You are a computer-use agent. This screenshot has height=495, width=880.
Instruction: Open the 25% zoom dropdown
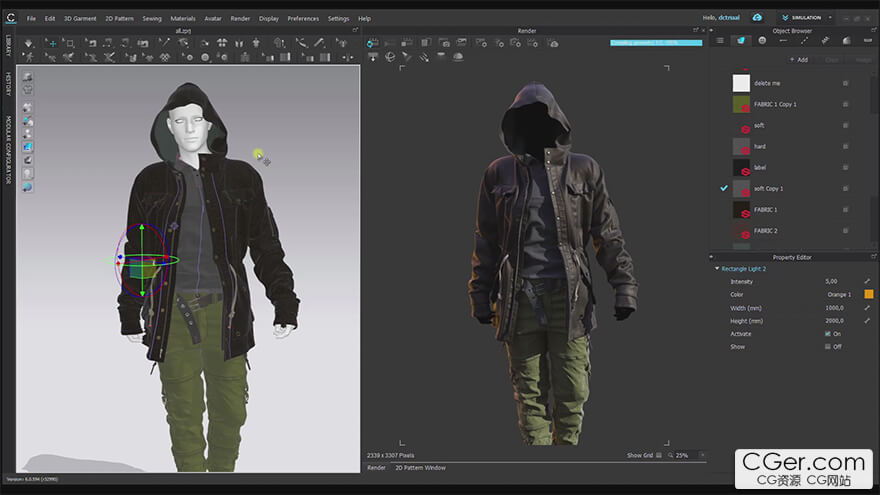tap(702, 455)
